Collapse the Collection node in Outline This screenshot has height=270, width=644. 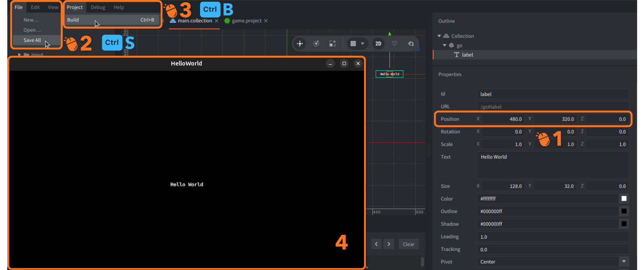[439, 36]
